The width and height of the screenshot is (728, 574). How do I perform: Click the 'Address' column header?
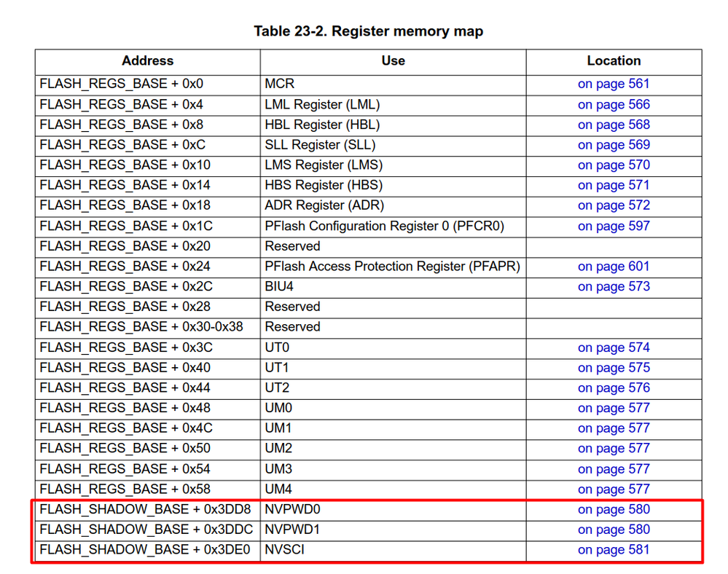pos(148,60)
